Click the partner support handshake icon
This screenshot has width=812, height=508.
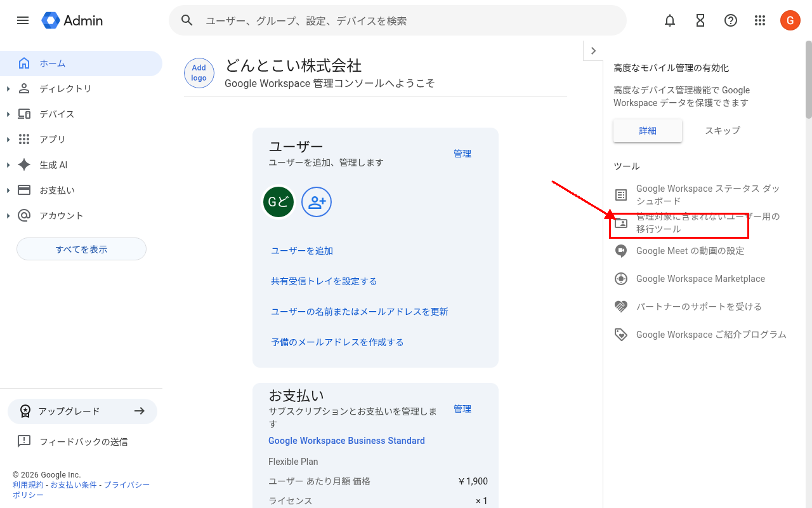[621, 306]
